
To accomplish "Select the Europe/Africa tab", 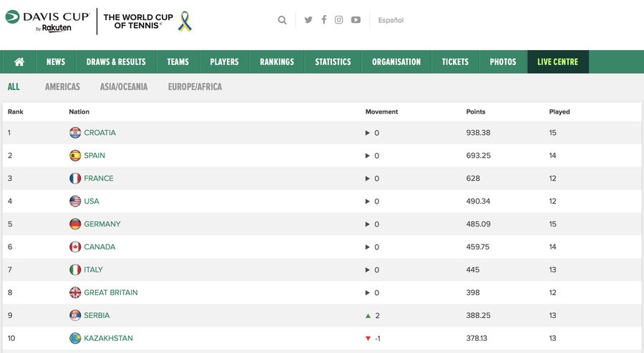I will (x=195, y=87).
